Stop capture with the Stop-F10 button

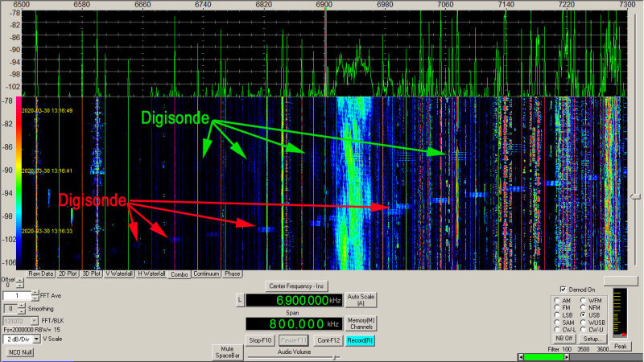pos(260,340)
